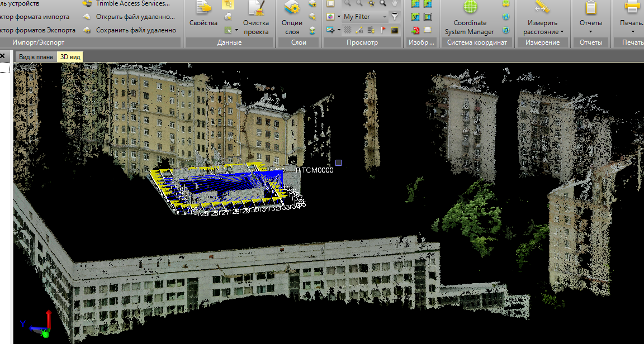
Task: Click the Печать printer icon
Action: (632, 7)
